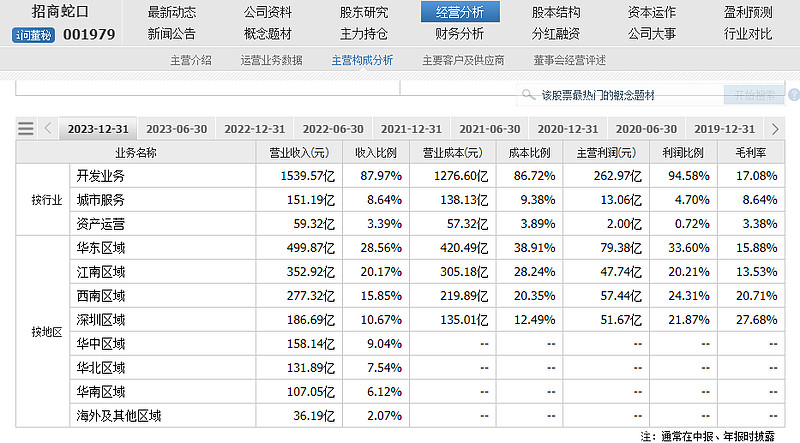Show earlier report dates with left arrow
Viewport: 800px width, 443px height.
click(48, 128)
